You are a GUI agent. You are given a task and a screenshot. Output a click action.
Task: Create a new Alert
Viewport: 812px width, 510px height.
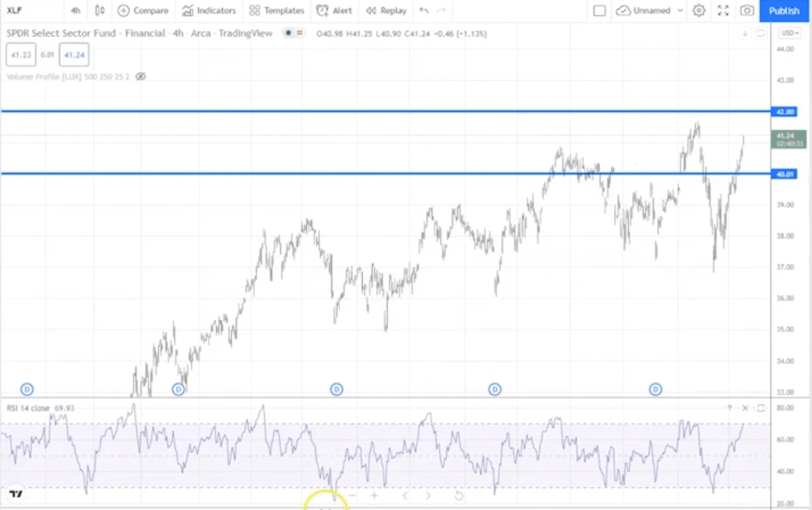click(x=334, y=10)
